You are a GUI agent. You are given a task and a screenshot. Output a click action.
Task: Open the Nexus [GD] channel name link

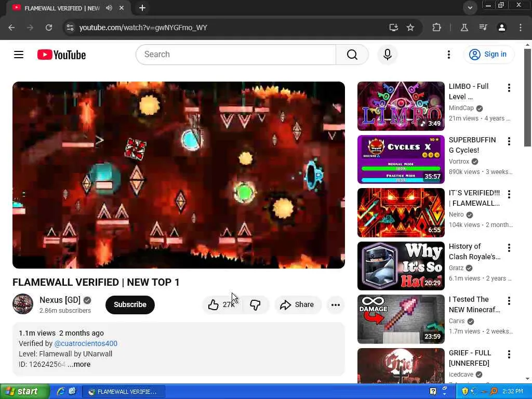[x=60, y=300]
